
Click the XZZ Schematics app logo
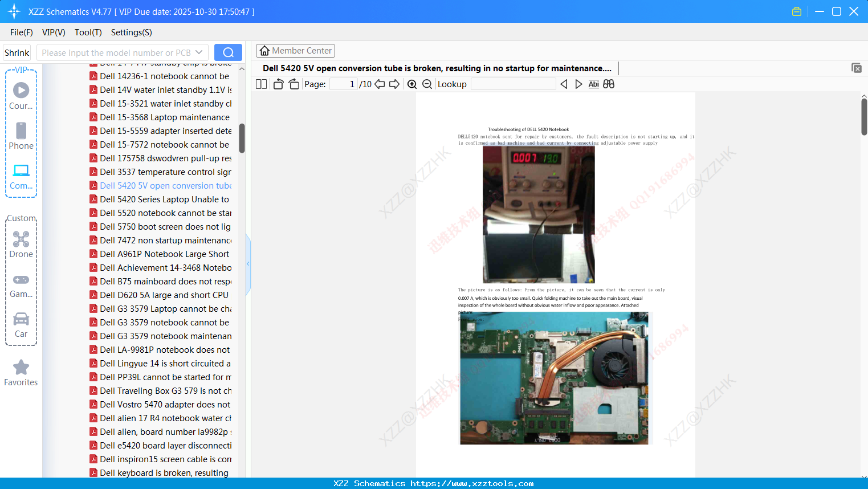[14, 11]
